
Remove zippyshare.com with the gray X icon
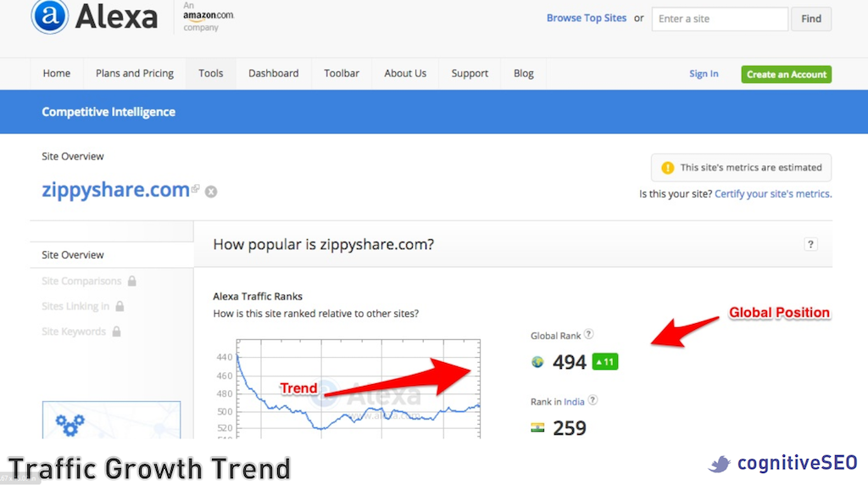coord(211,192)
